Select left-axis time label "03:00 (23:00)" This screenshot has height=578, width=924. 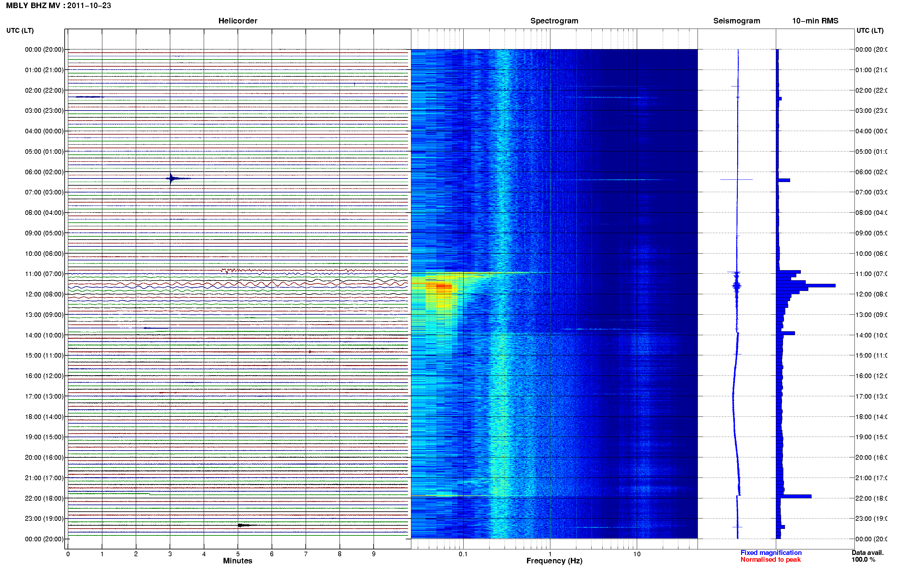tap(44, 111)
